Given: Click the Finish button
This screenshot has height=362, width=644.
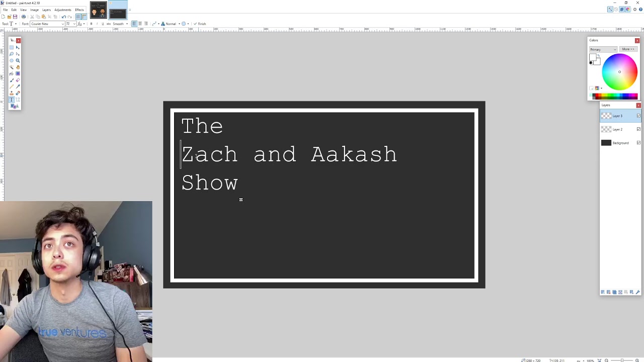Looking at the screenshot, I should tap(200, 24).
